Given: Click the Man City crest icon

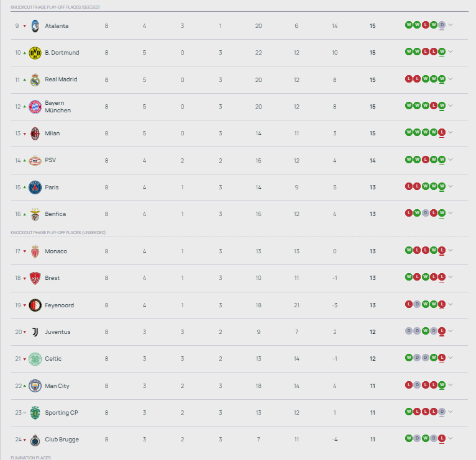Looking at the screenshot, I should pos(35,386).
